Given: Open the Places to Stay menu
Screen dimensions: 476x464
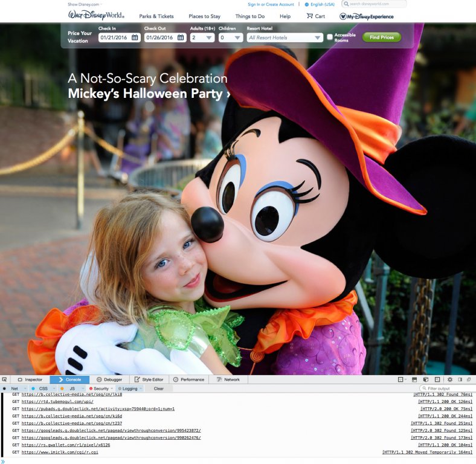Looking at the screenshot, I should pyautogui.click(x=204, y=16).
